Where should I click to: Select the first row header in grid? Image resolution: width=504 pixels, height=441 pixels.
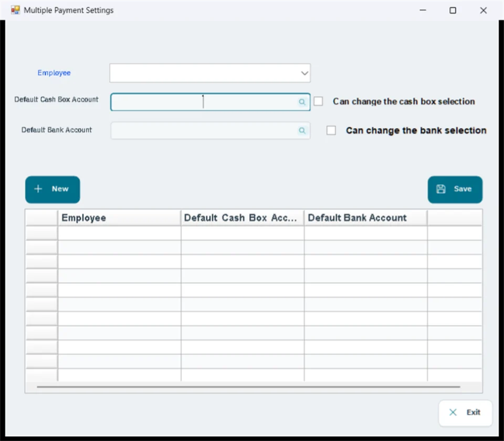42,233
